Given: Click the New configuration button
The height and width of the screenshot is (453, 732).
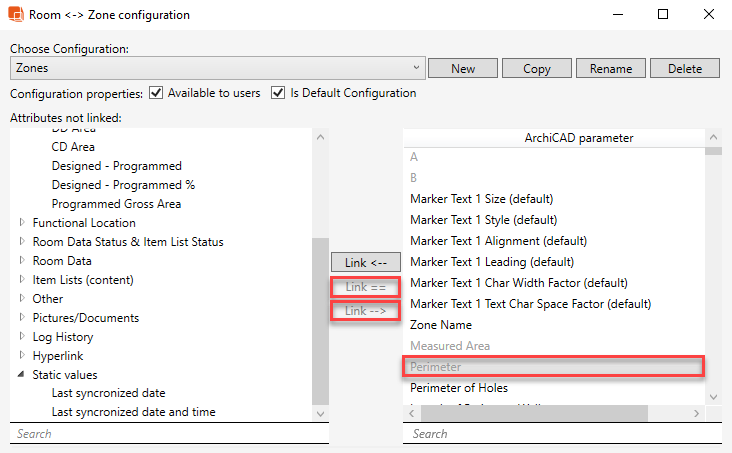Looking at the screenshot, I should (x=462, y=69).
